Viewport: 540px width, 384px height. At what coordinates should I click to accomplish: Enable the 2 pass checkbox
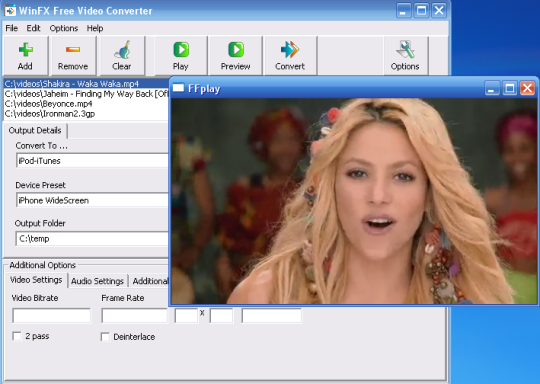[17, 336]
